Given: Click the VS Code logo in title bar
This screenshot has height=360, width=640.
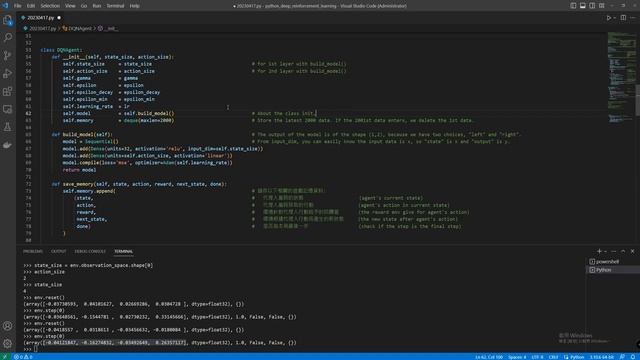Looking at the screenshot, I should (x=5, y=6).
